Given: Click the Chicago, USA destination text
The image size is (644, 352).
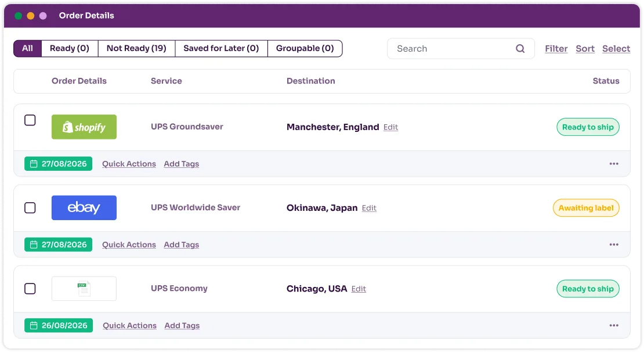Looking at the screenshot, I should point(317,289).
